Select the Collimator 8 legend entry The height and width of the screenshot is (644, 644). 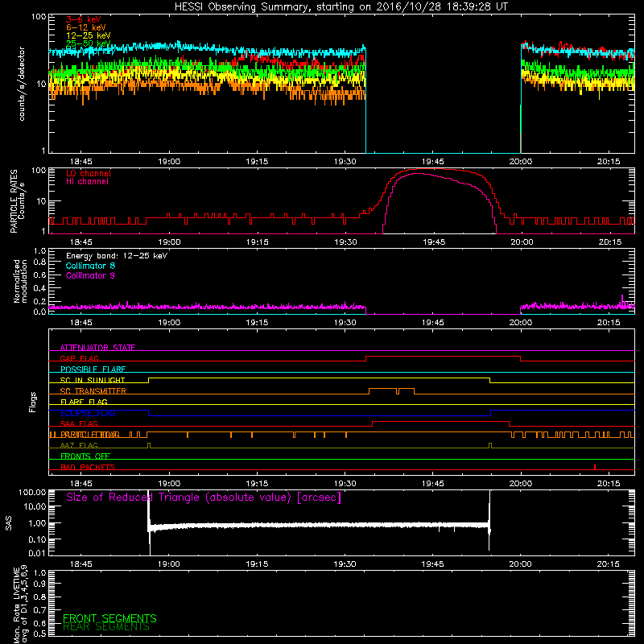(x=90, y=266)
